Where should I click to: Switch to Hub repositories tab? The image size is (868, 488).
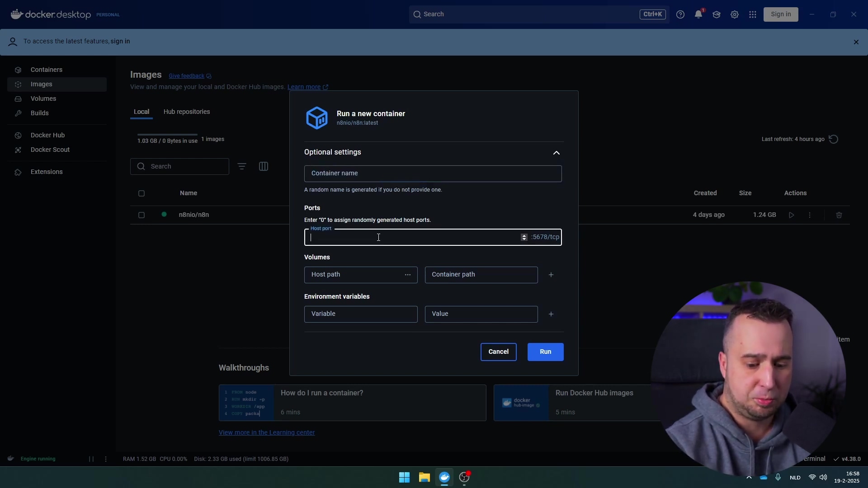point(187,112)
